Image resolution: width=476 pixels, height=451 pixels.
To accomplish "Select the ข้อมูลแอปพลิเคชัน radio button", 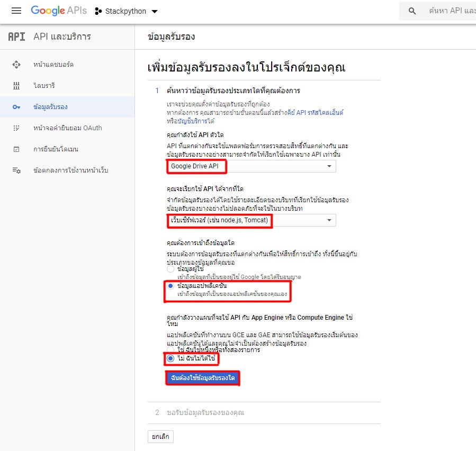I will point(170,286).
